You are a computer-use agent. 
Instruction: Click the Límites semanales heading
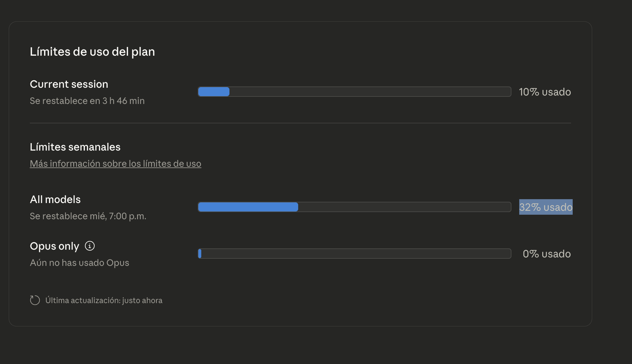[x=75, y=147]
